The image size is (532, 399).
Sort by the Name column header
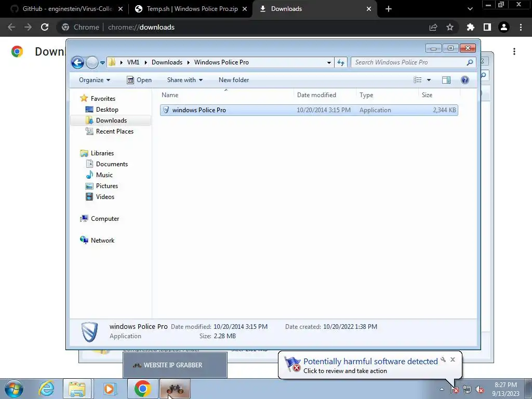[170, 95]
